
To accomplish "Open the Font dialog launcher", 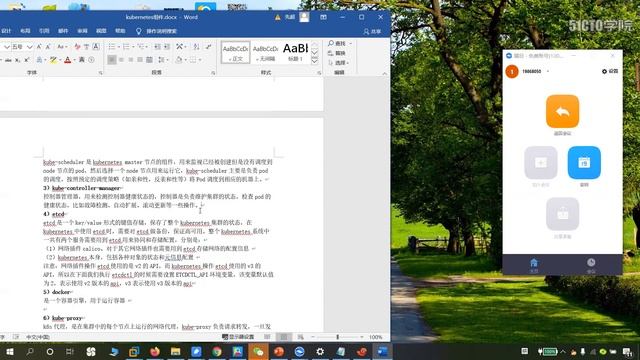I will click(100, 73).
